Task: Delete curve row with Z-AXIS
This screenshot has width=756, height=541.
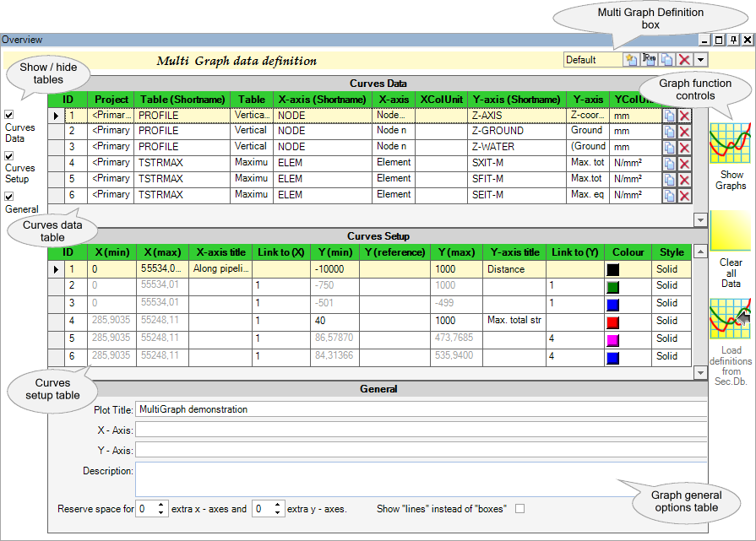Action: (684, 116)
